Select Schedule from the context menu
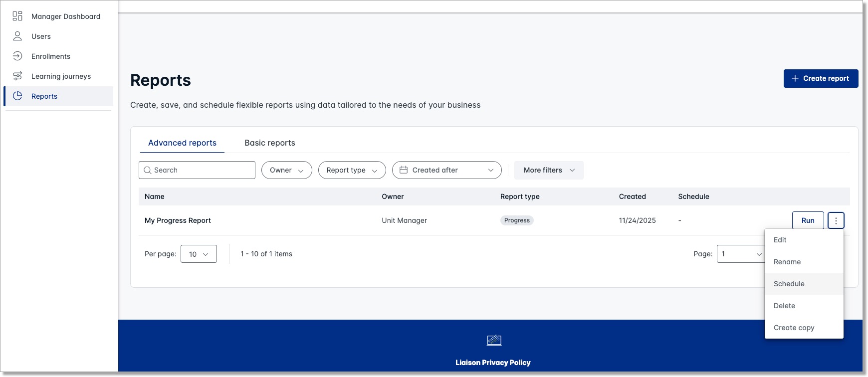Viewport: 868px width, 377px height. 789,284
